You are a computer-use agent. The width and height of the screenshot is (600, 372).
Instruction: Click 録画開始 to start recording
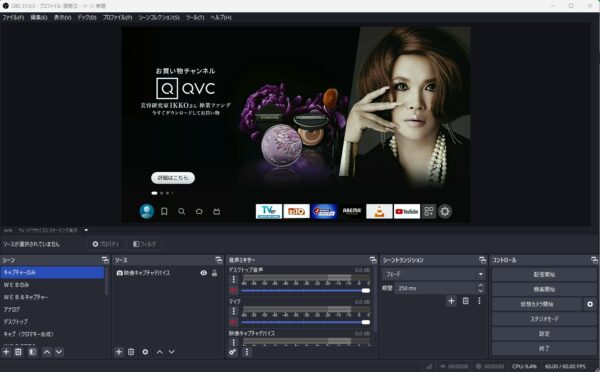pos(544,289)
